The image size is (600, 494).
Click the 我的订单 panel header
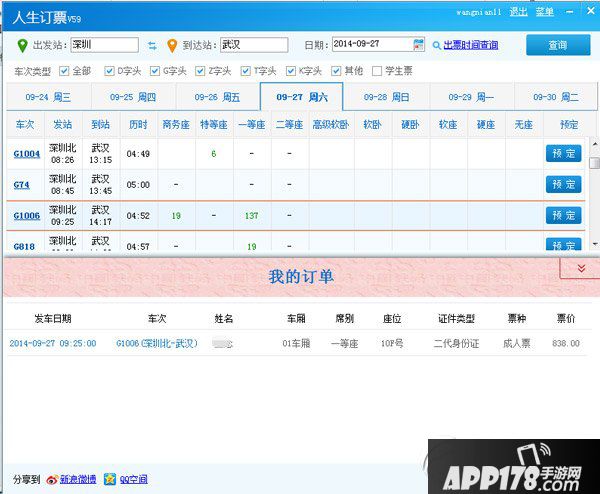click(301, 277)
